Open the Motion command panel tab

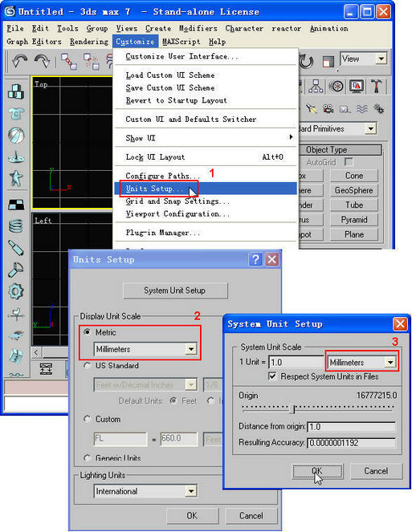point(337,87)
